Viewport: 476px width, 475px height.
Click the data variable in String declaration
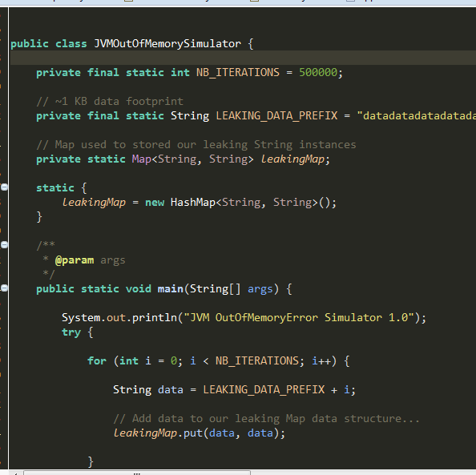[171, 390]
